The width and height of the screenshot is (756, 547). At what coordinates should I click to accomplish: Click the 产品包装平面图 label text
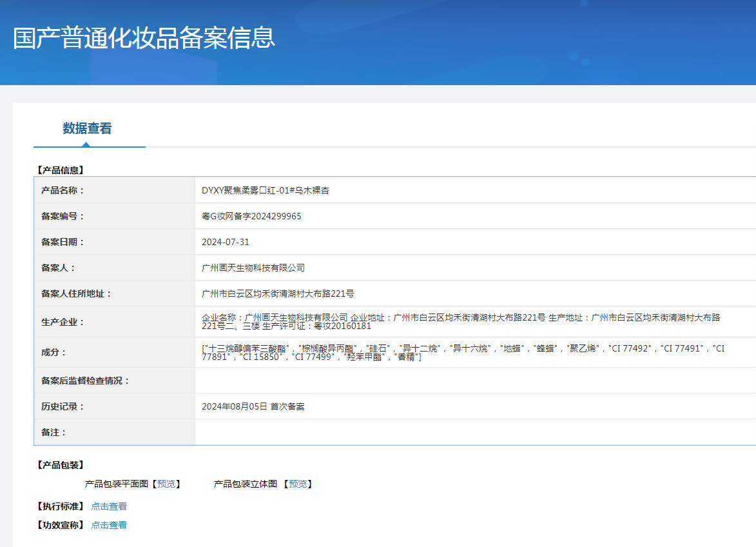117,484
